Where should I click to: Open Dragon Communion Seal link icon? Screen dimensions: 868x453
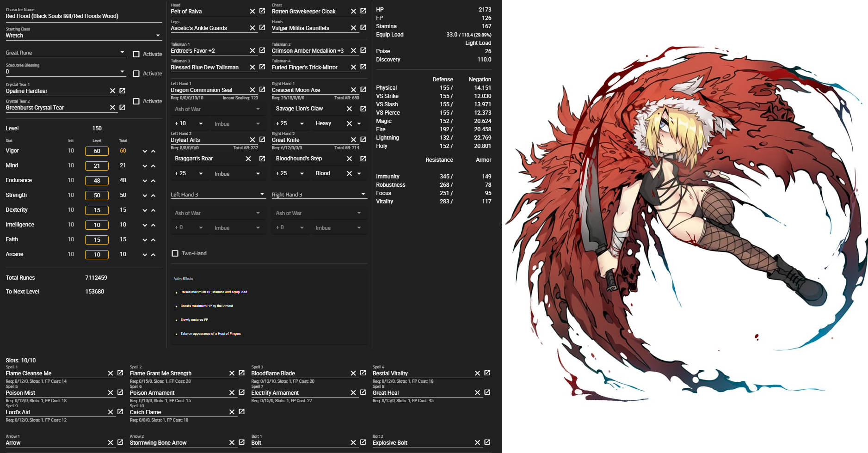(262, 89)
